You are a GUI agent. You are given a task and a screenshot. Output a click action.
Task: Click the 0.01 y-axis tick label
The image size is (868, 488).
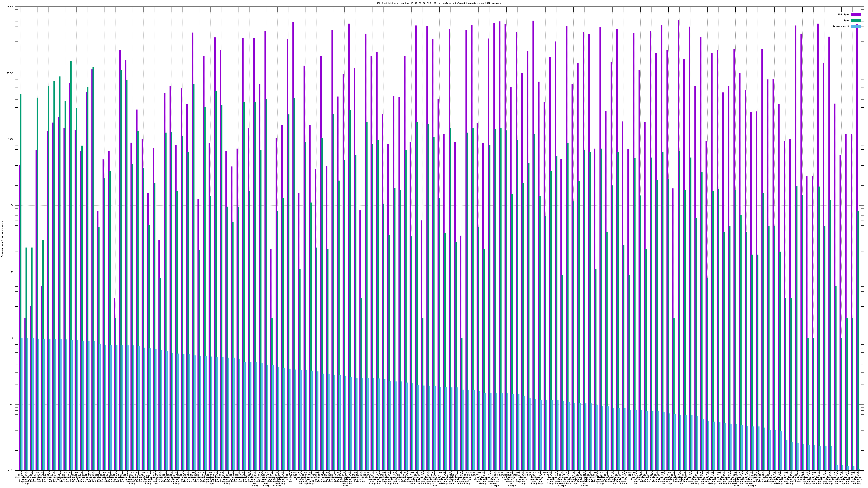pyautogui.click(x=11, y=470)
